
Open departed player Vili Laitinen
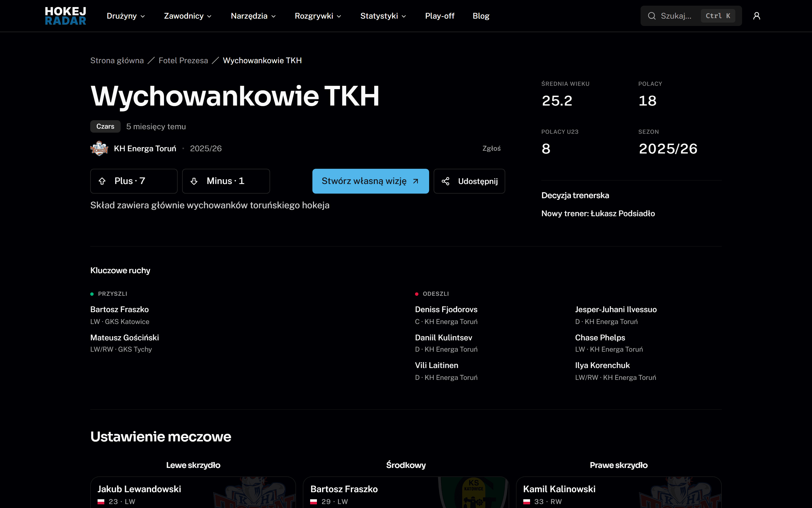click(436, 365)
